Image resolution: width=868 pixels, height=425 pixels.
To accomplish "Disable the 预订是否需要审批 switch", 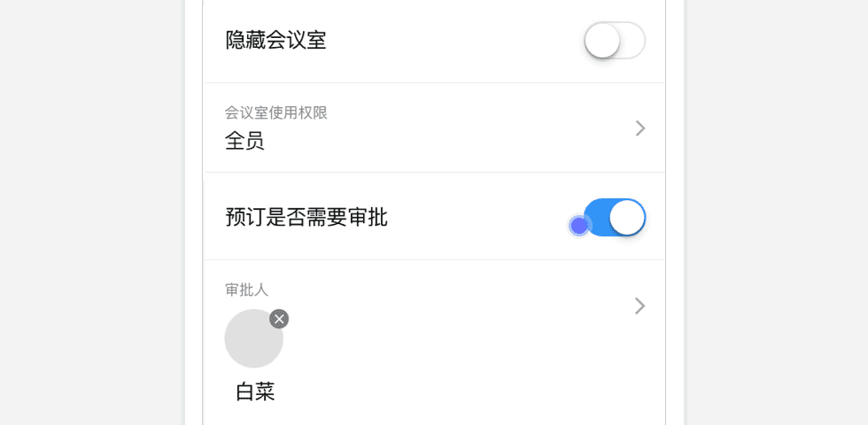I will [x=615, y=217].
